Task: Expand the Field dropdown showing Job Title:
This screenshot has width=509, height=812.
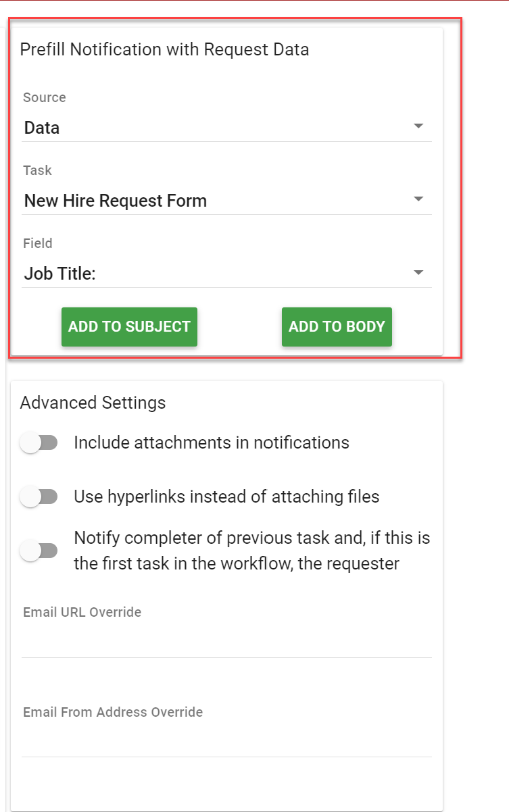Action: [x=216, y=274]
